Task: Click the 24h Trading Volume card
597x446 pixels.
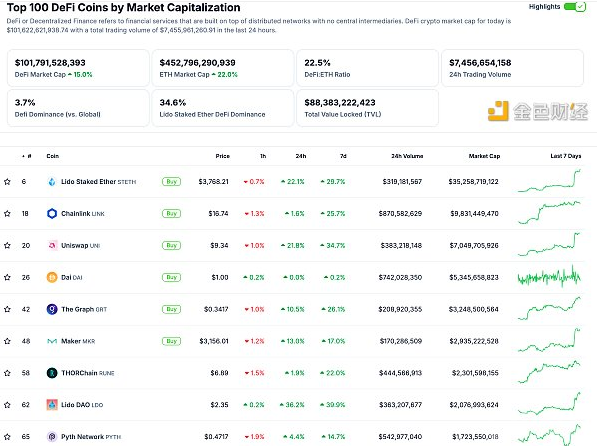Action: click(x=512, y=68)
